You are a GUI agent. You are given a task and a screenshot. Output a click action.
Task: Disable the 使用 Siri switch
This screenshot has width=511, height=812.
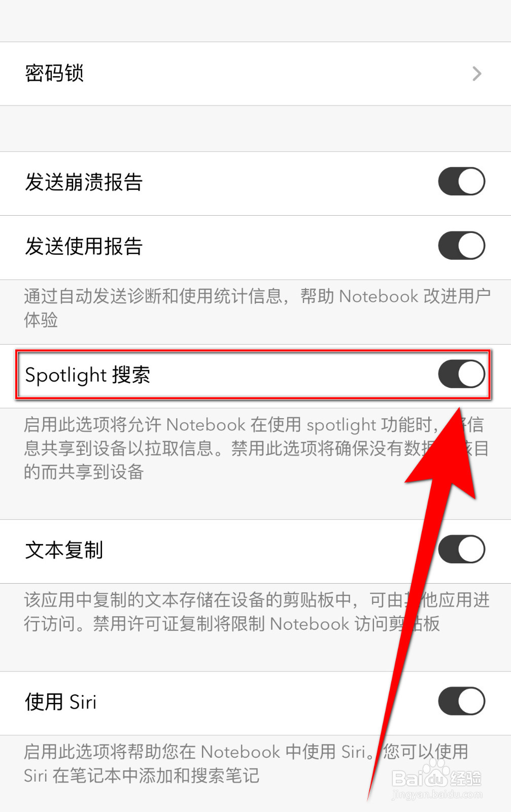(x=461, y=701)
